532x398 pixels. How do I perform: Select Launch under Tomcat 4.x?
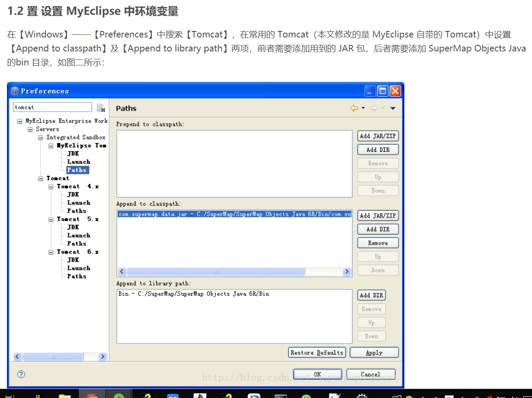tap(78, 203)
